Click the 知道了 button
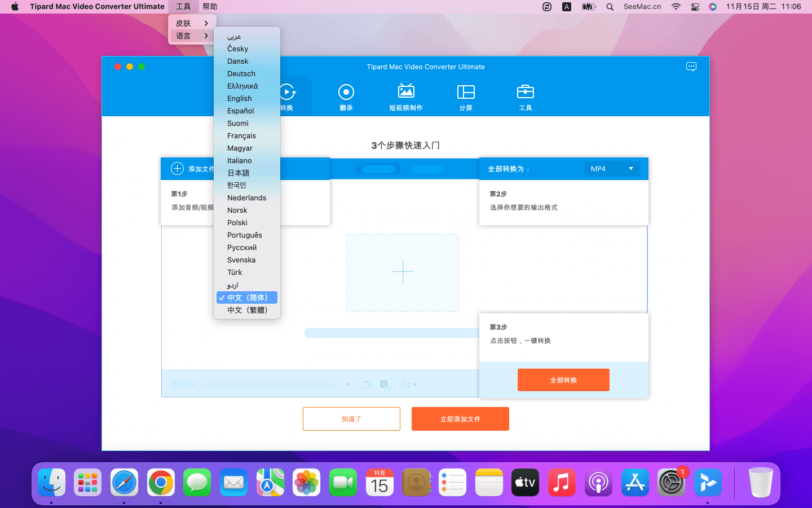 [351, 419]
